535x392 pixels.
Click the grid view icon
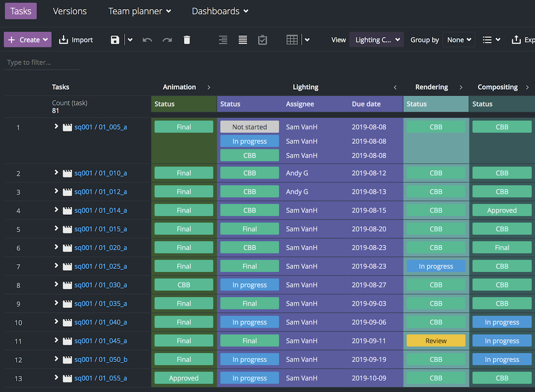pos(292,40)
